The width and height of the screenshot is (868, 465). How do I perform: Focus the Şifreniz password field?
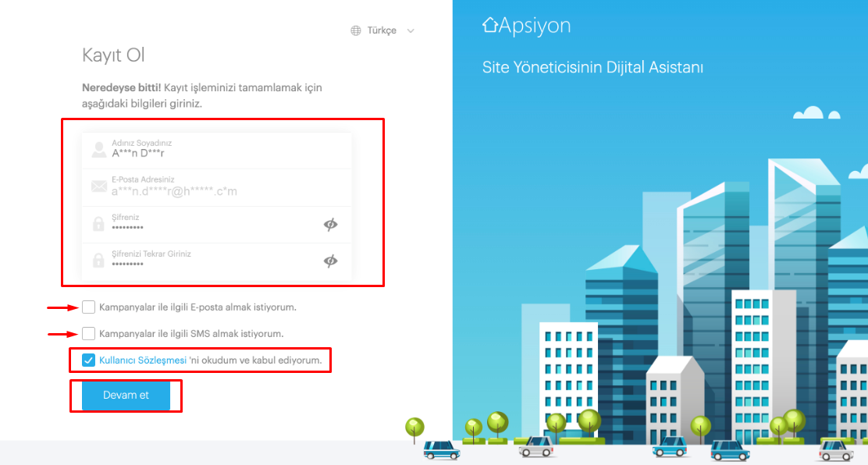coord(216,224)
